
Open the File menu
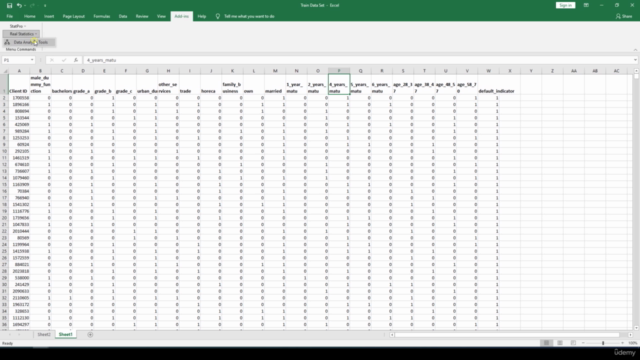click(10, 16)
